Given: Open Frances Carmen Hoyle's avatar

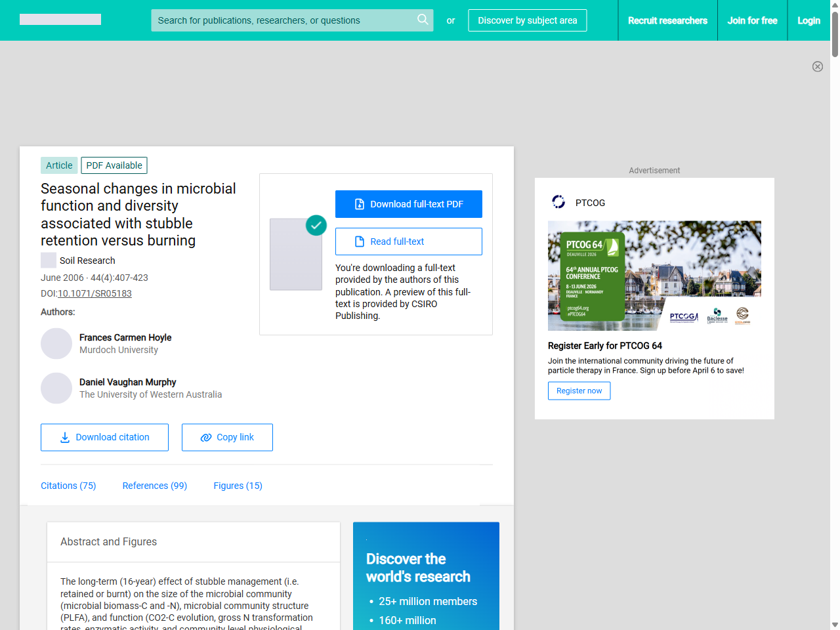Looking at the screenshot, I should click(x=56, y=344).
